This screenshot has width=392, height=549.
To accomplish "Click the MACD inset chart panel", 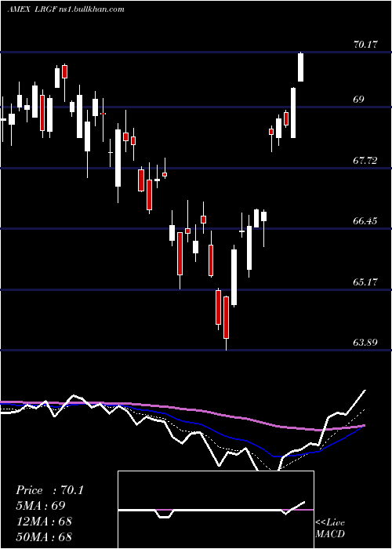I will pyautogui.click(x=216, y=510).
